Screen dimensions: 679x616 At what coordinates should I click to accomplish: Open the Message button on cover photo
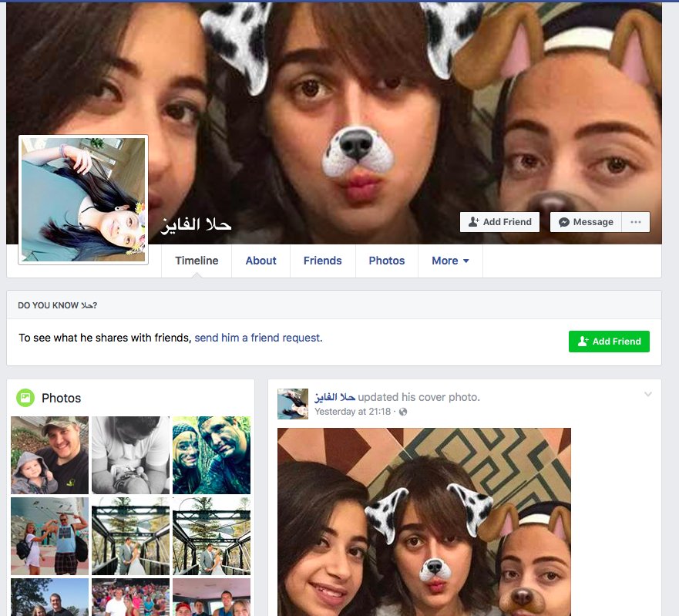(x=586, y=222)
